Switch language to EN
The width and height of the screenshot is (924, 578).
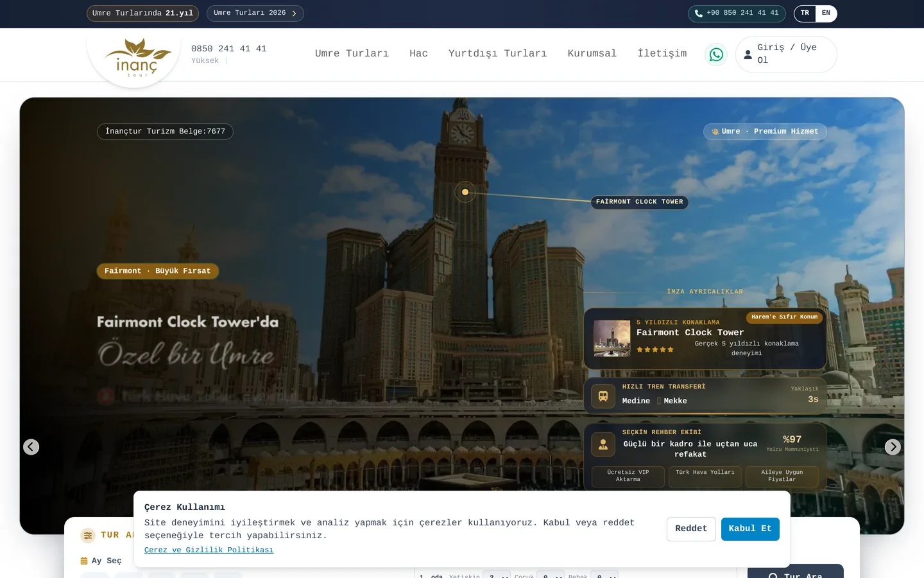point(826,13)
